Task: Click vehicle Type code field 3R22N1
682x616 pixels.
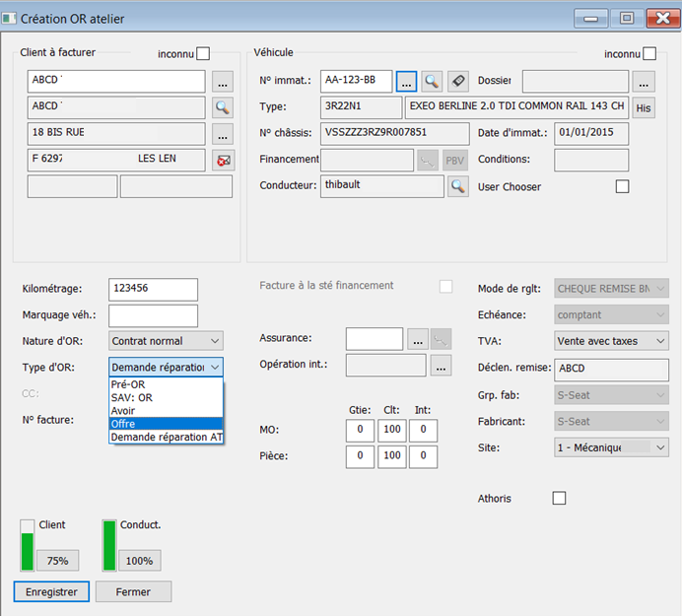Action: (x=361, y=107)
